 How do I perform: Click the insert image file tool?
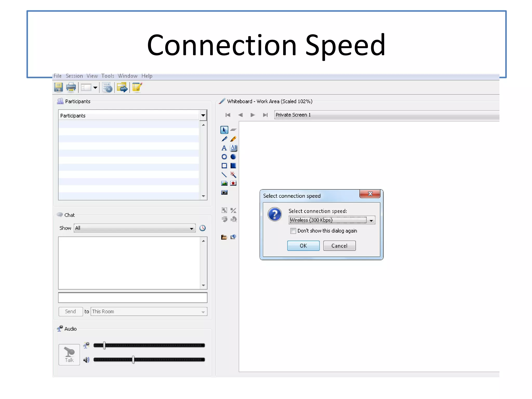coord(224,183)
